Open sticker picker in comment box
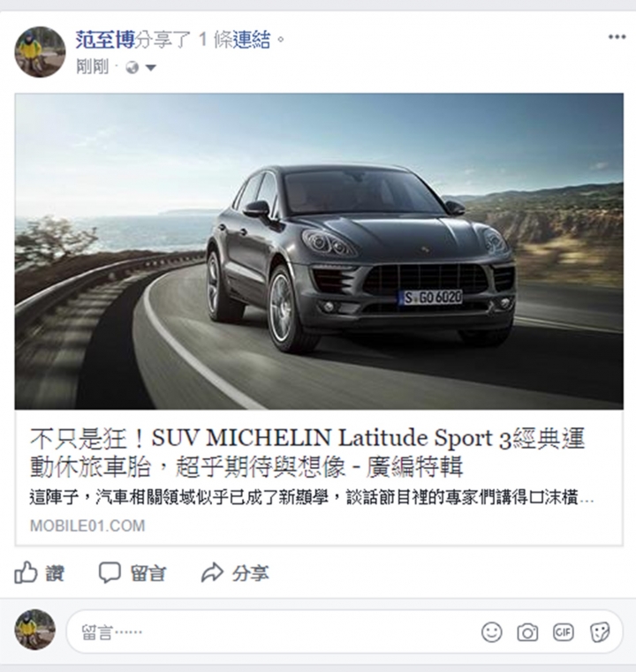The height and width of the screenshot is (672, 636). (600, 632)
